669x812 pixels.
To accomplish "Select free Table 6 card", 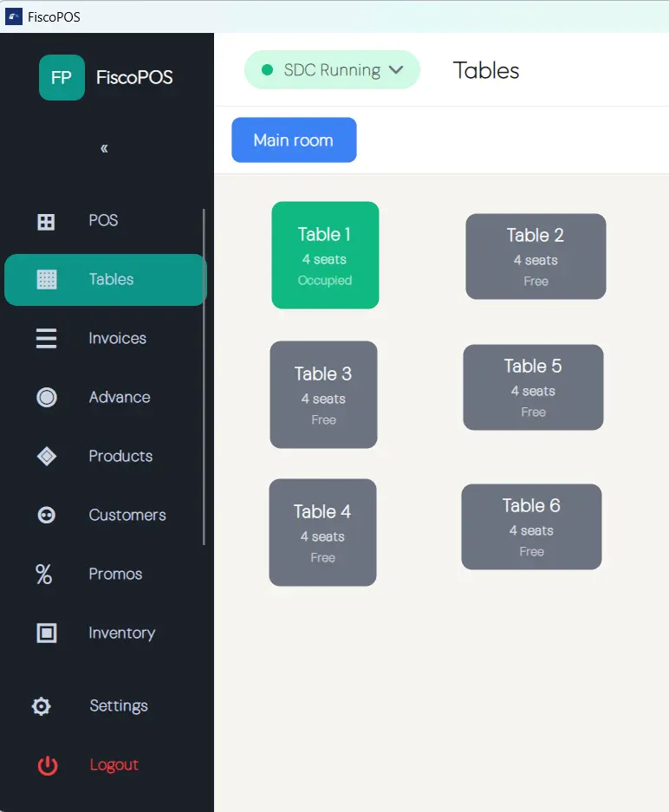I will coord(532,527).
